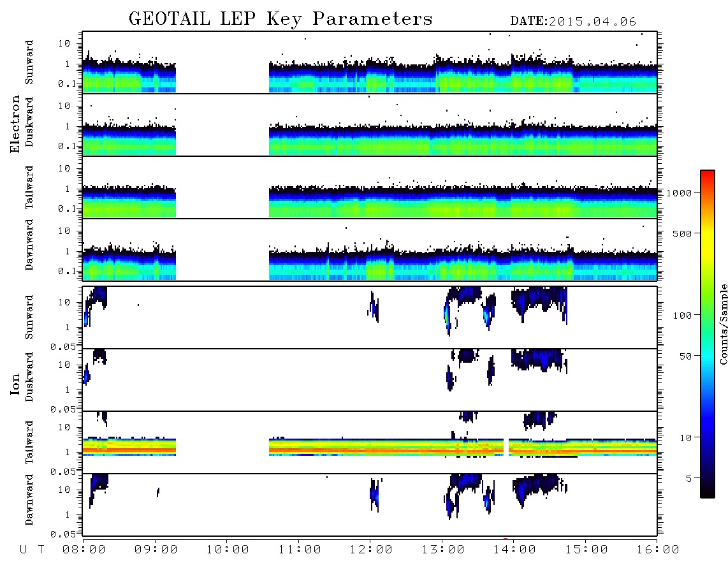The image size is (728, 561).
Task: Click the Ion 'Sunward' axis label
Action: pyautogui.click(x=29, y=317)
